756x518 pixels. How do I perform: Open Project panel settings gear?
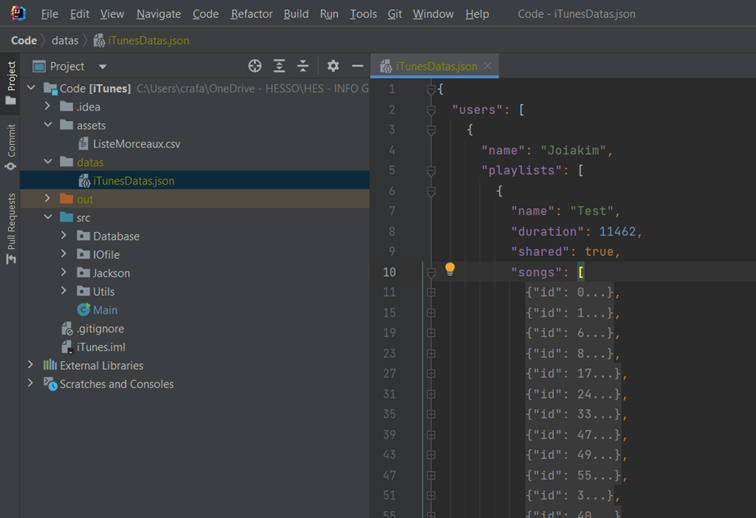tap(333, 66)
